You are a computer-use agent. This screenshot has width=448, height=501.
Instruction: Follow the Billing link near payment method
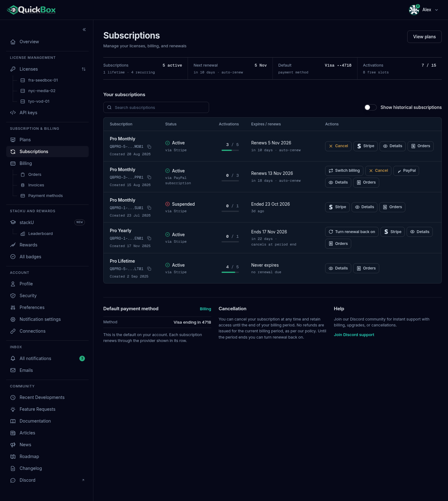pyautogui.click(x=205, y=309)
